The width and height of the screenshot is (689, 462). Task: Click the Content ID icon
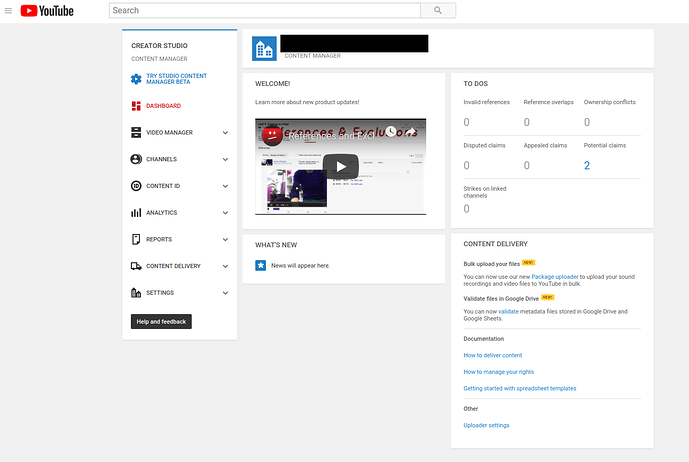coord(136,186)
